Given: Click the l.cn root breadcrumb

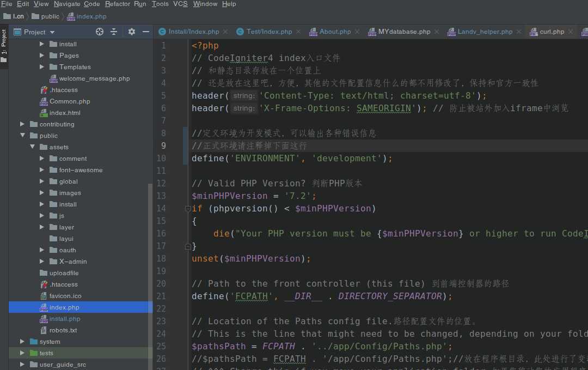Looking at the screenshot, I should [x=14, y=16].
